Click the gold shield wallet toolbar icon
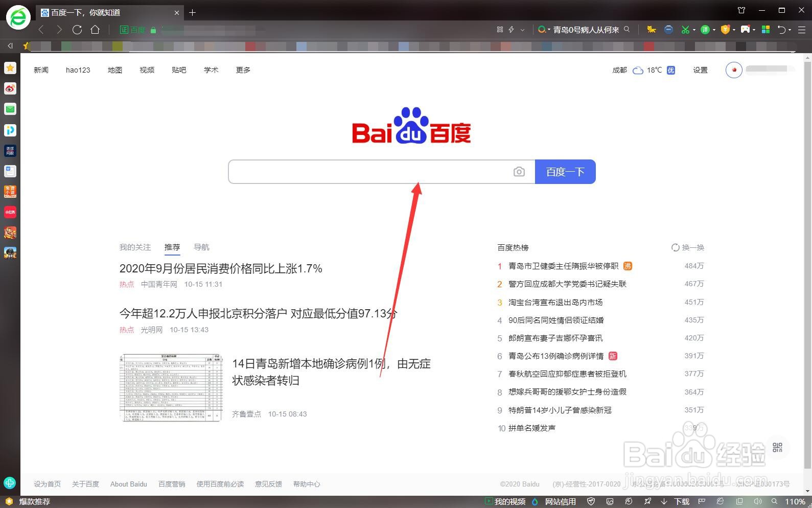812x508 pixels. (725, 30)
